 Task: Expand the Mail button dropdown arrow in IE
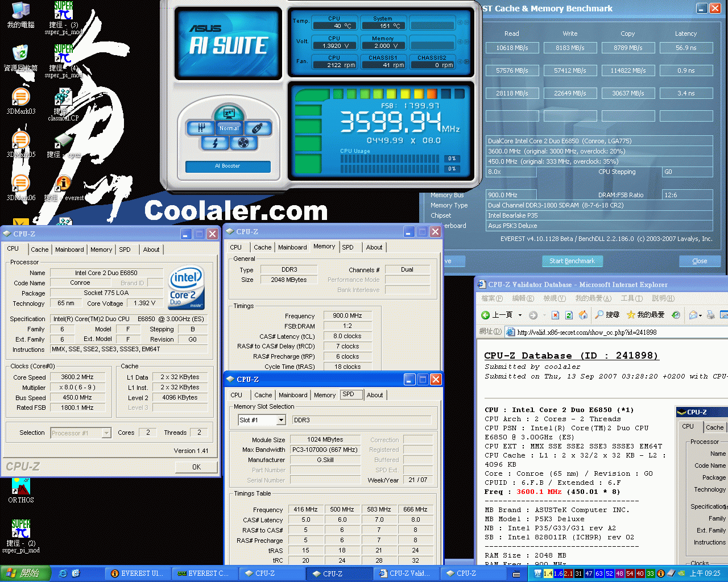tap(701, 315)
